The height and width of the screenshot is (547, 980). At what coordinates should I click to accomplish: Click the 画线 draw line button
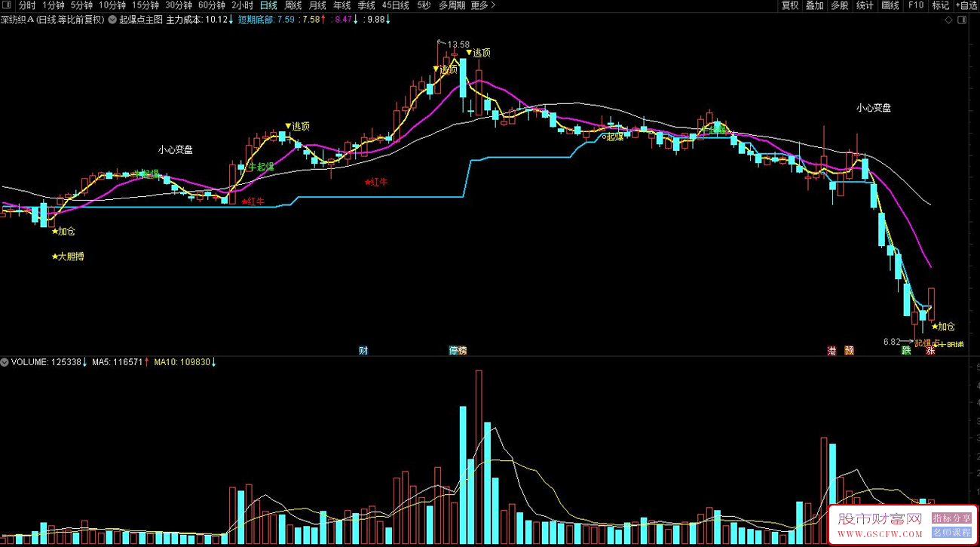(x=890, y=5)
